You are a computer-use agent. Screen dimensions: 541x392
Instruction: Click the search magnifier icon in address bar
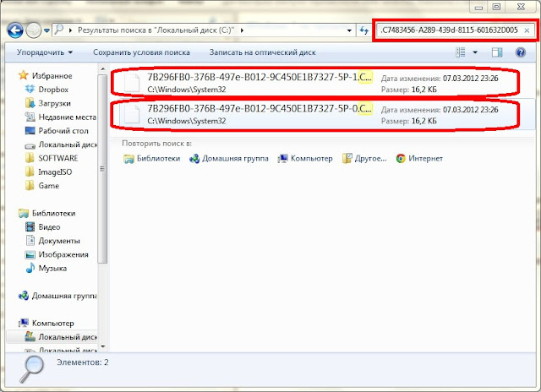(59, 30)
